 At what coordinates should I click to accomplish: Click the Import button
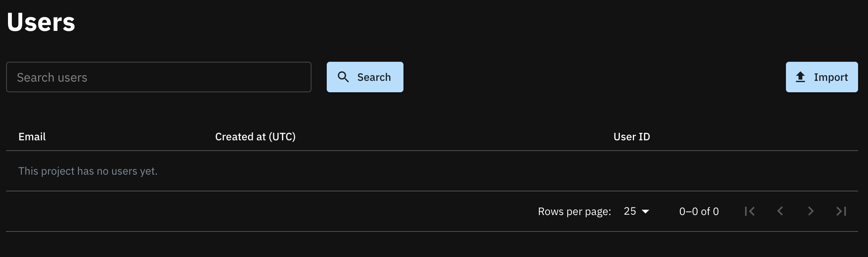pyautogui.click(x=822, y=77)
